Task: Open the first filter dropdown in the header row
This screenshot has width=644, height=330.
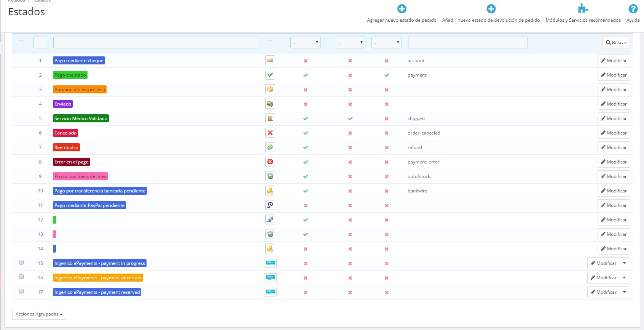Action: click(306, 42)
